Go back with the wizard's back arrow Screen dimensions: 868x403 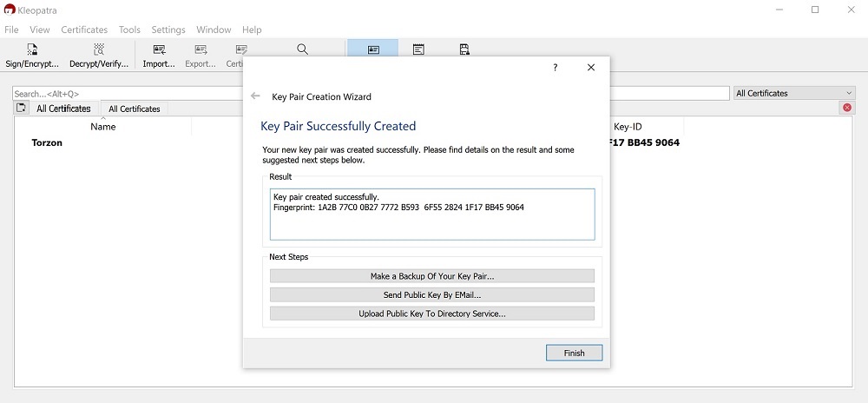(255, 96)
